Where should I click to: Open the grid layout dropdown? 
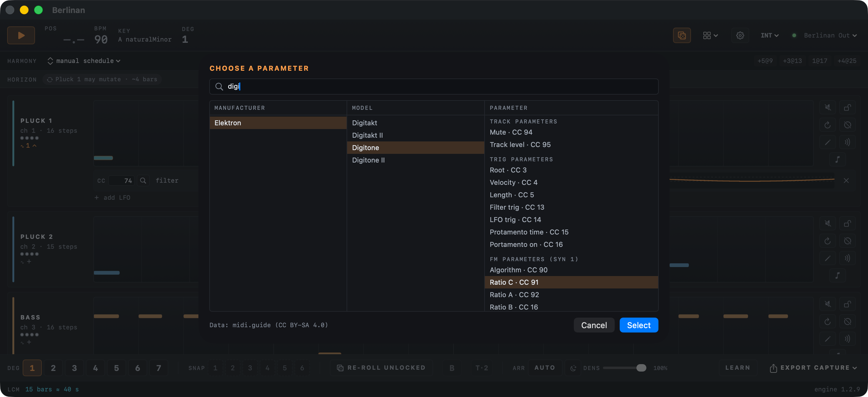pyautogui.click(x=710, y=35)
